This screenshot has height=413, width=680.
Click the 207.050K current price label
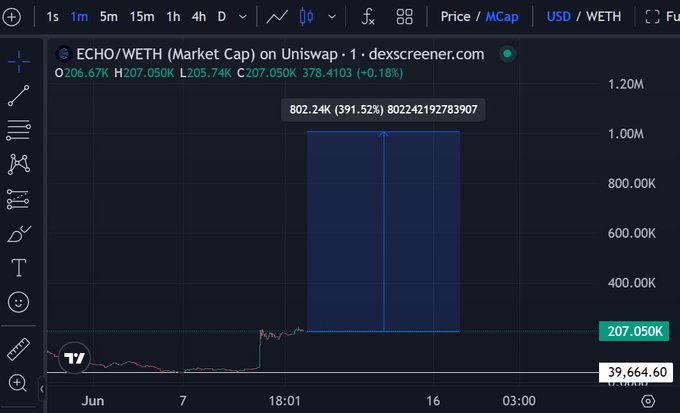coord(634,331)
